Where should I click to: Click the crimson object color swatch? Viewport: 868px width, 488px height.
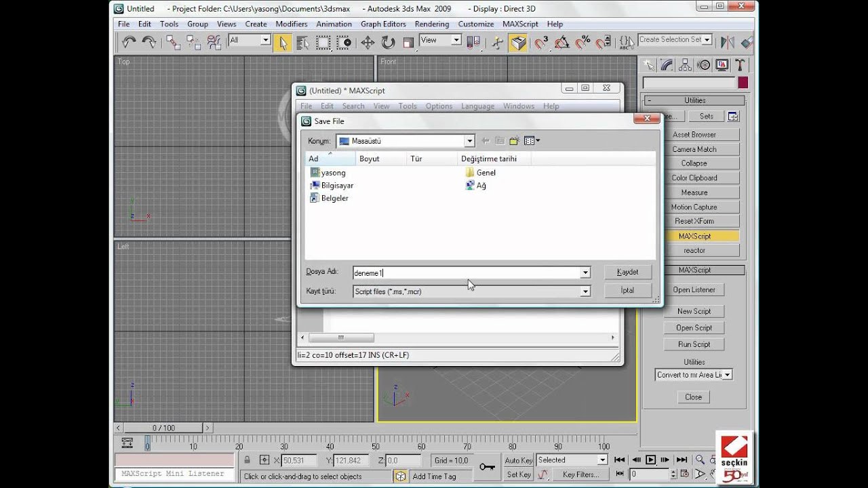(x=743, y=83)
